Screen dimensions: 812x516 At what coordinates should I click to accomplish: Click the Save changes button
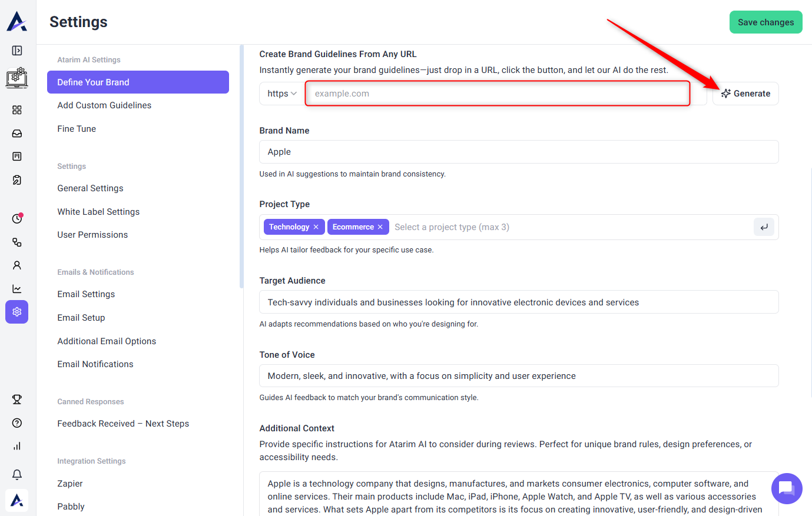click(765, 22)
